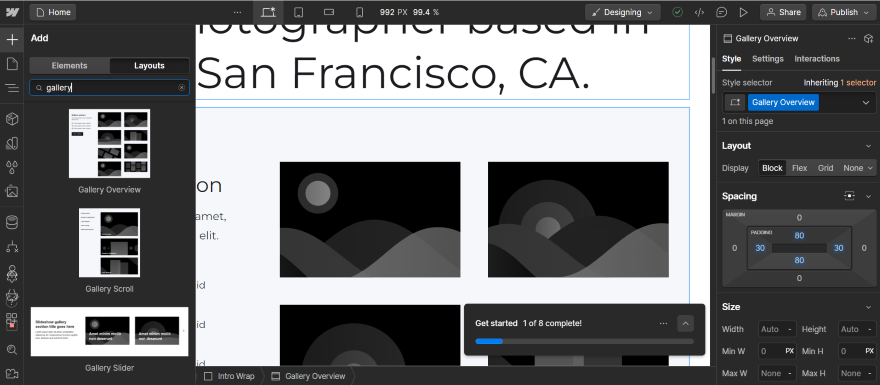Open the Width unit selector
Screen dimensions: 880x385
pyautogui.click(x=790, y=329)
